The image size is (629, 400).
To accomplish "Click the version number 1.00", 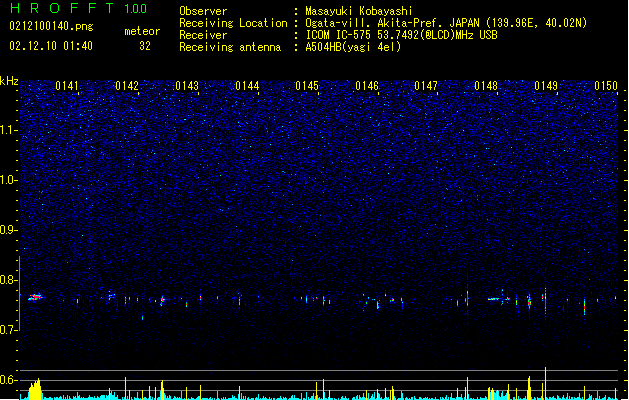I will point(135,9).
